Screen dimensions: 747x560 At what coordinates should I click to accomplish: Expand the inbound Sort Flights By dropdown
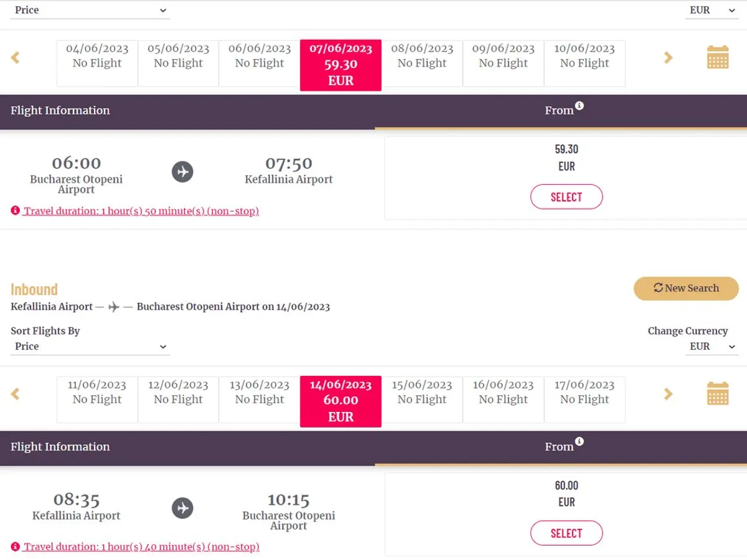[90, 347]
